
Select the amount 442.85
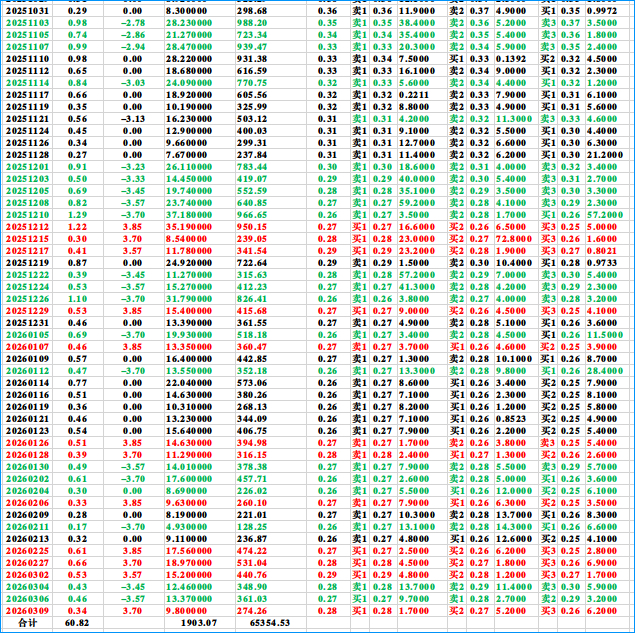(x=252, y=359)
